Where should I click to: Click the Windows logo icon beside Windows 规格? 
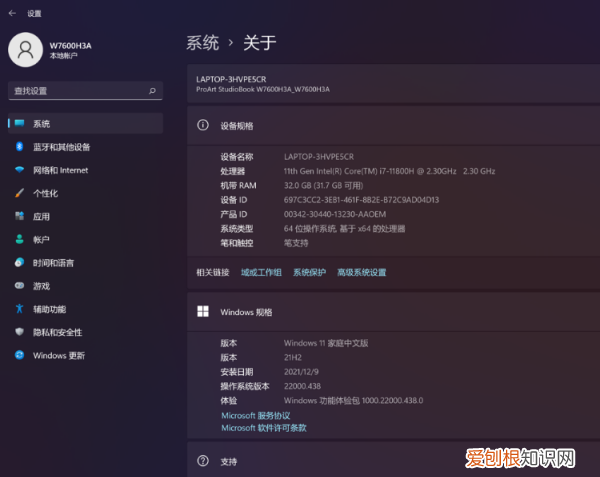point(203,311)
